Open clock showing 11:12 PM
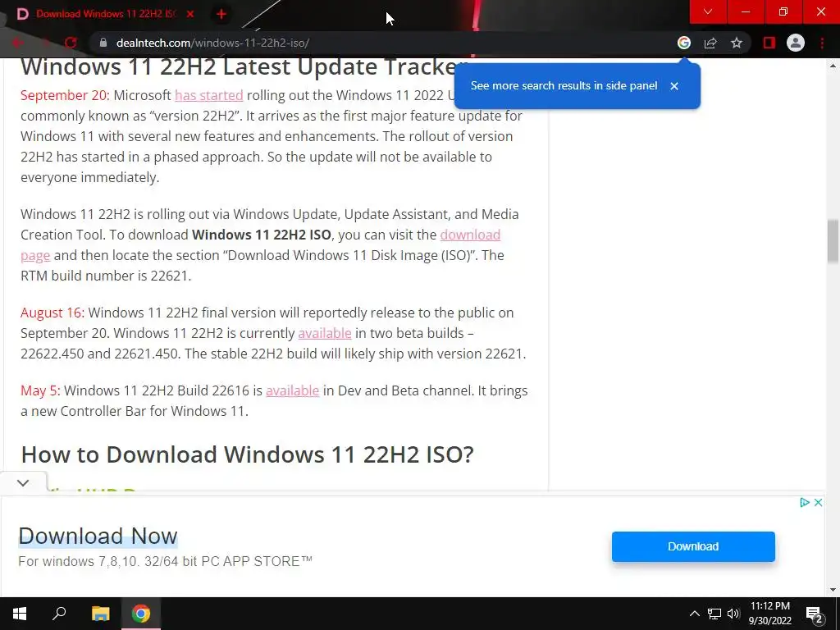The image size is (840, 630). pyautogui.click(x=769, y=614)
